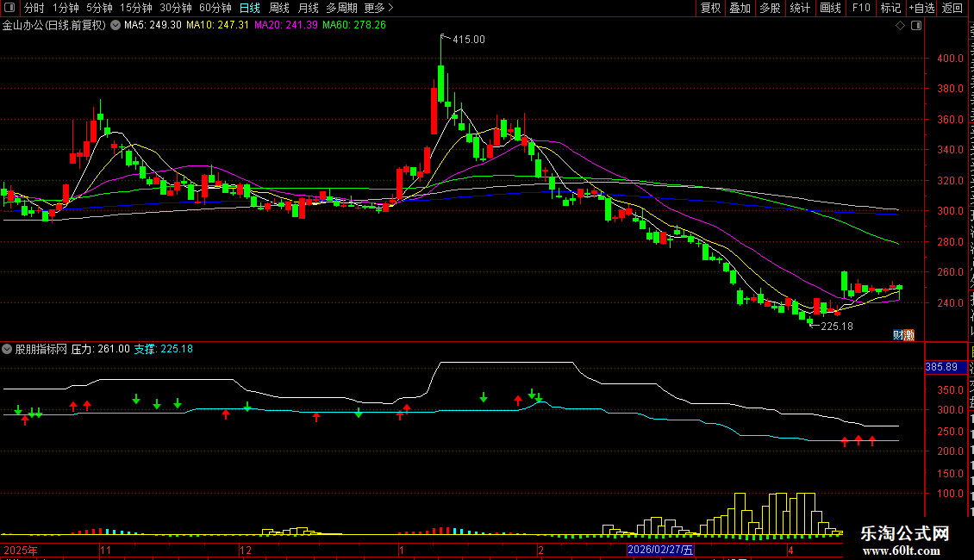Open the 多股 multi-stock view
The height and width of the screenshot is (560, 974).
[x=770, y=8]
